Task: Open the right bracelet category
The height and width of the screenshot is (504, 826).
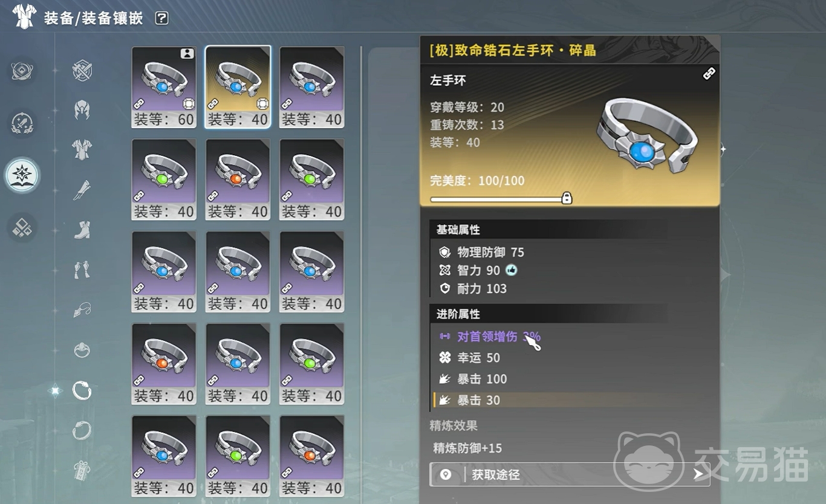Action: click(x=82, y=430)
